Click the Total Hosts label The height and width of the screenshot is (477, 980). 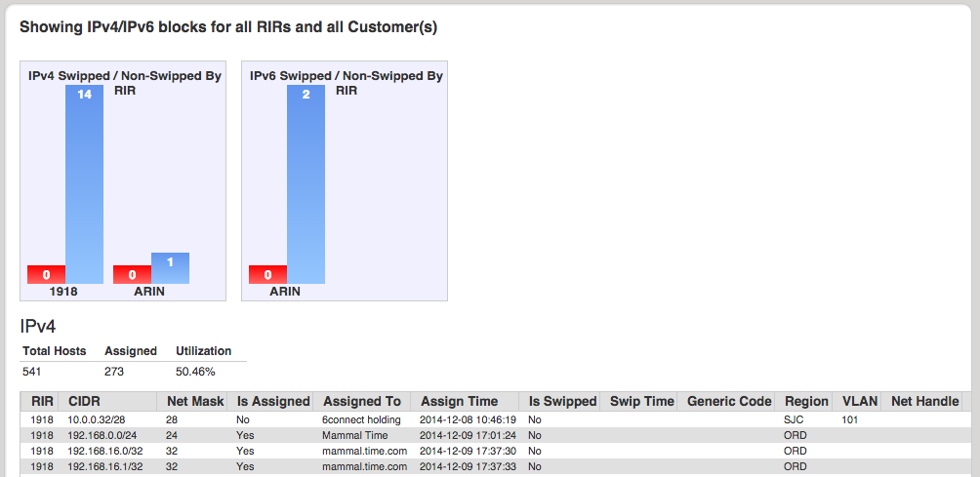tap(55, 351)
